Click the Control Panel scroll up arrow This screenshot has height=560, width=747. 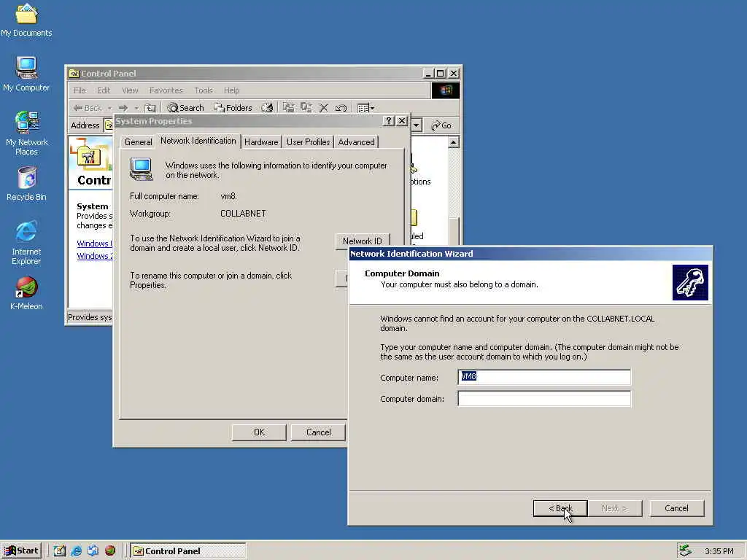coord(454,142)
